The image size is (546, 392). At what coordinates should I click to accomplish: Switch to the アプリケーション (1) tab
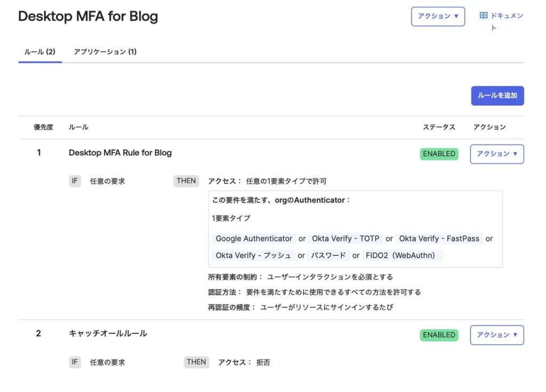point(105,52)
